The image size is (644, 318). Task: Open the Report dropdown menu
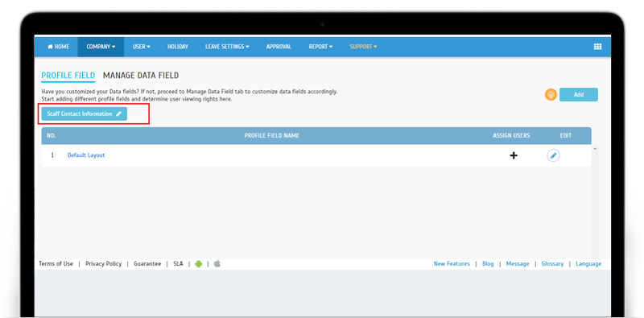[x=320, y=47]
